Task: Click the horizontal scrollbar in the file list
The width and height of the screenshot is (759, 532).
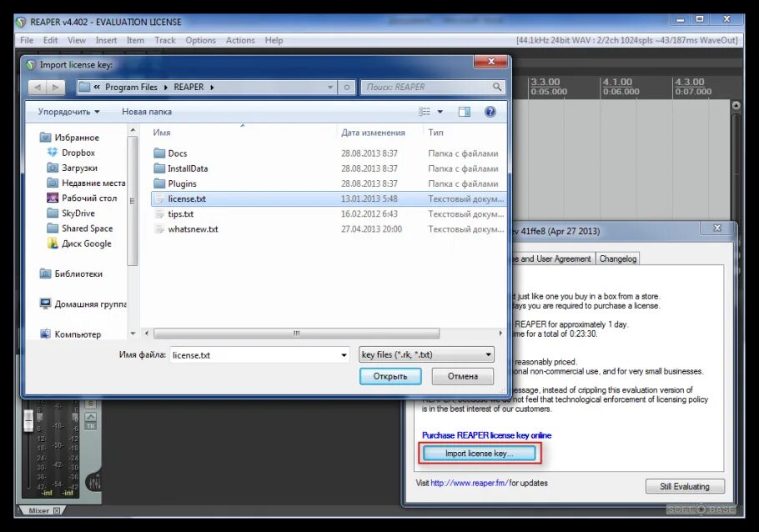Action: tap(296, 334)
